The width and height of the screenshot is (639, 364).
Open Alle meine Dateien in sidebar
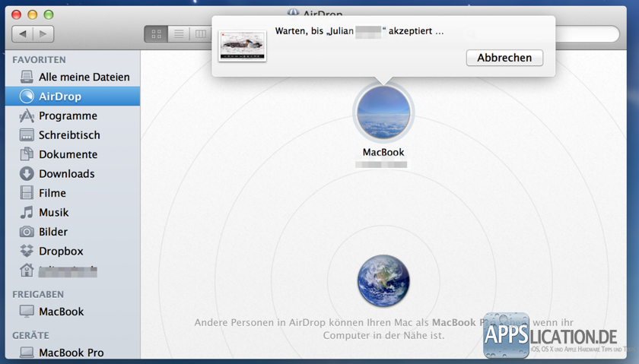[73, 77]
